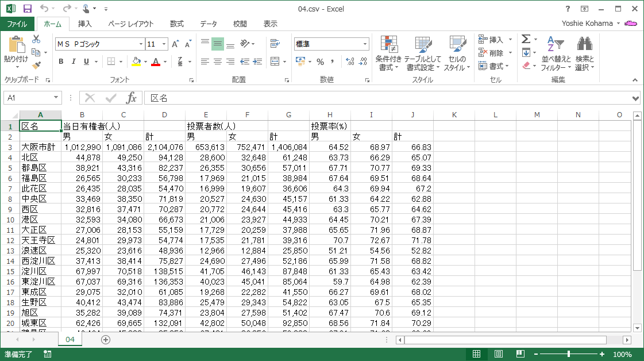Switch to the 数式 tab
The width and height of the screenshot is (644, 361).
point(176,24)
